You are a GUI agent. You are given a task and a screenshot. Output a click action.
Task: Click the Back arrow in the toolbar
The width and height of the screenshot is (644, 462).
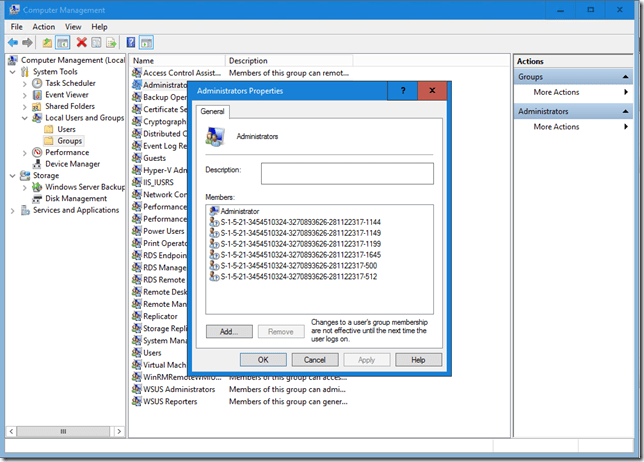tap(13, 43)
